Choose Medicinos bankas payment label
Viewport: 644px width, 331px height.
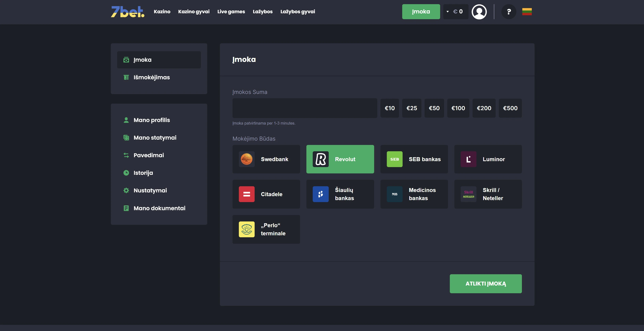click(x=422, y=194)
